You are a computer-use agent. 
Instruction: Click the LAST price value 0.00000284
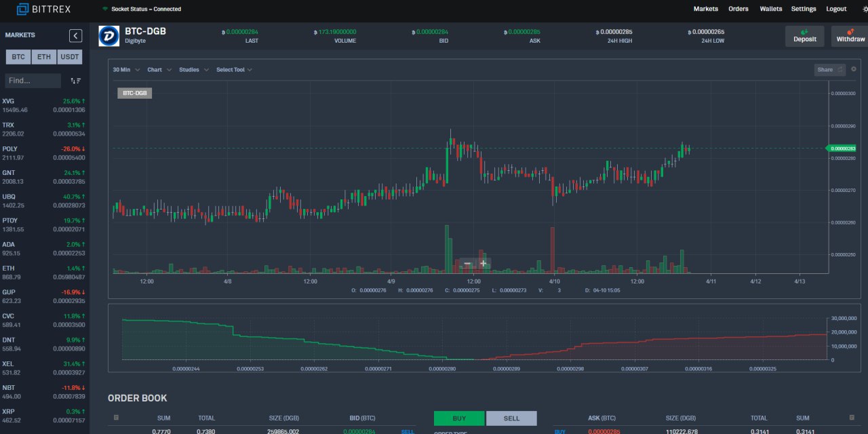(x=242, y=32)
